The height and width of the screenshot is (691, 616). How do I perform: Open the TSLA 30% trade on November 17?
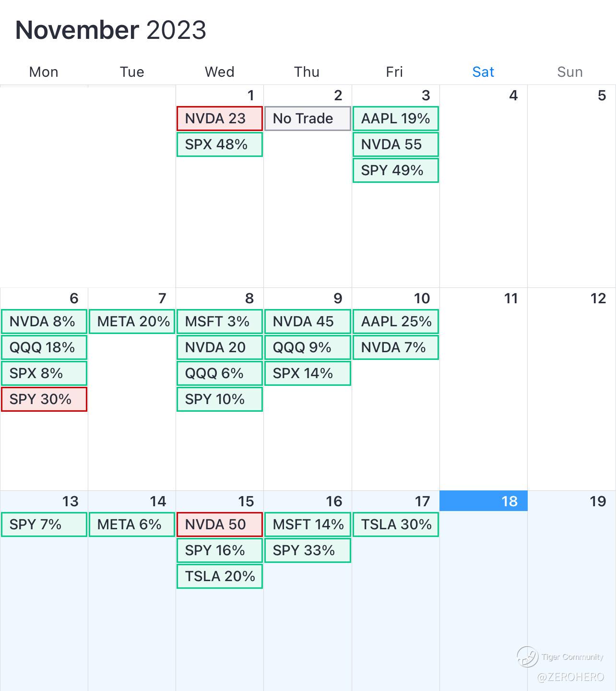pyautogui.click(x=396, y=524)
